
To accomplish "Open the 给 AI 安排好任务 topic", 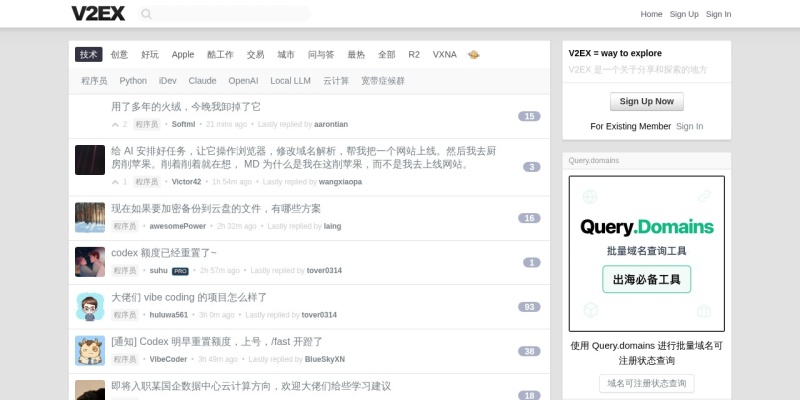I will [x=304, y=158].
